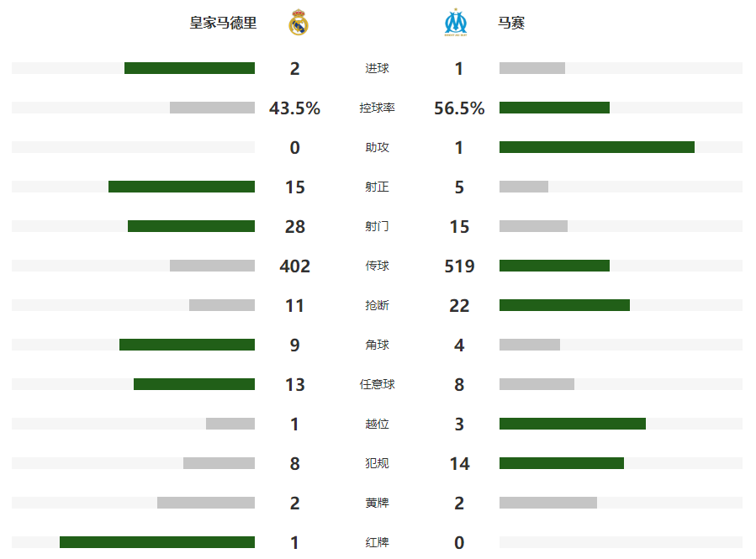Image resolution: width=756 pixels, height=559 pixels.
Task: Click Real Madrid's 射门 value 28
Action: pyautogui.click(x=294, y=226)
